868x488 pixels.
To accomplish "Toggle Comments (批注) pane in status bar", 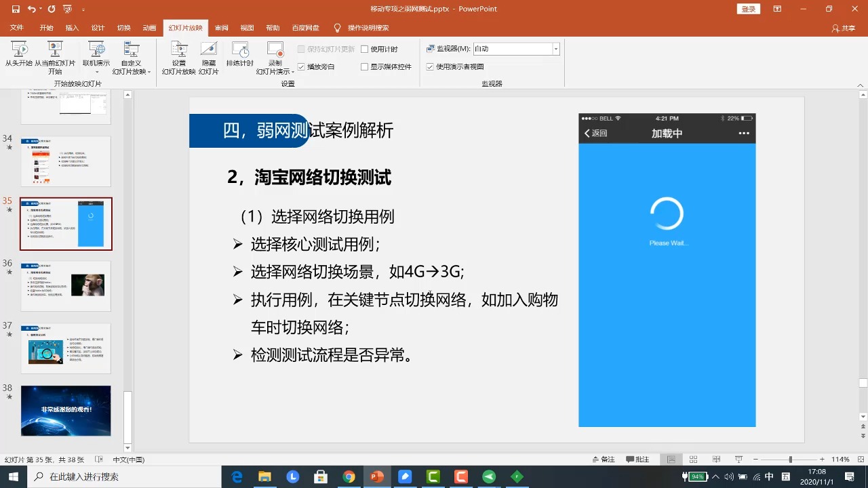I will (638, 460).
